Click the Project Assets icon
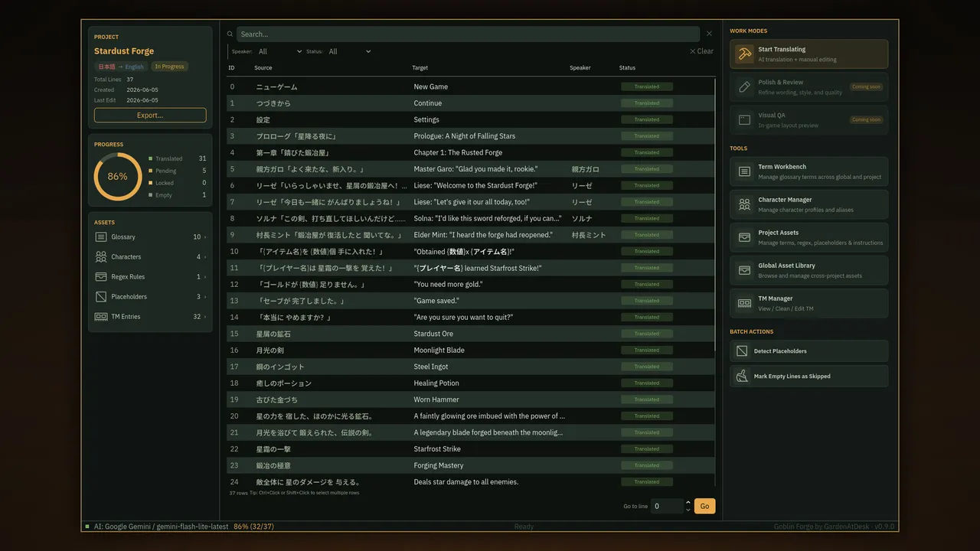This screenshot has width=980, height=551. coord(744,237)
